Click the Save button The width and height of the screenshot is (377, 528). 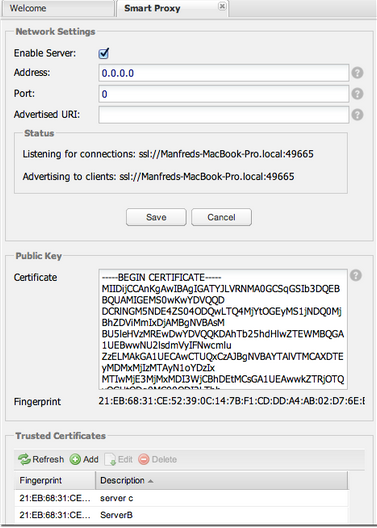[x=156, y=217]
